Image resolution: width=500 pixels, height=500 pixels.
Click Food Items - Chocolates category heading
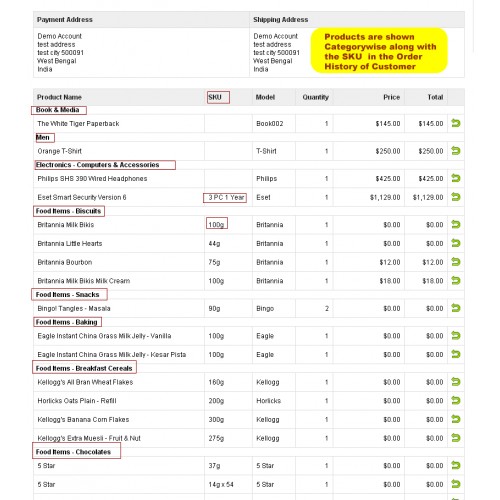tap(73, 452)
